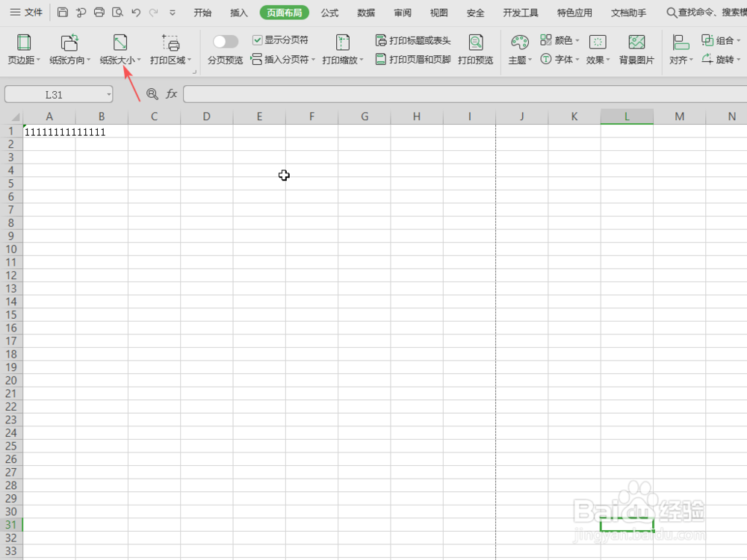Click 打印标题或表头 print titles
Viewport: 747px width, 560px height.
click(412, 40)
